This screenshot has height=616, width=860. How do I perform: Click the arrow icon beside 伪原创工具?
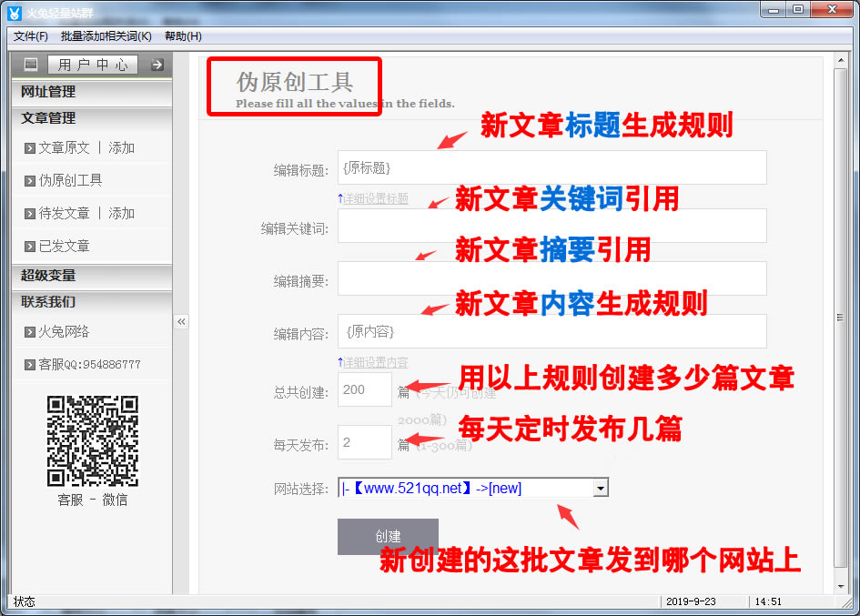pos(30,181)
